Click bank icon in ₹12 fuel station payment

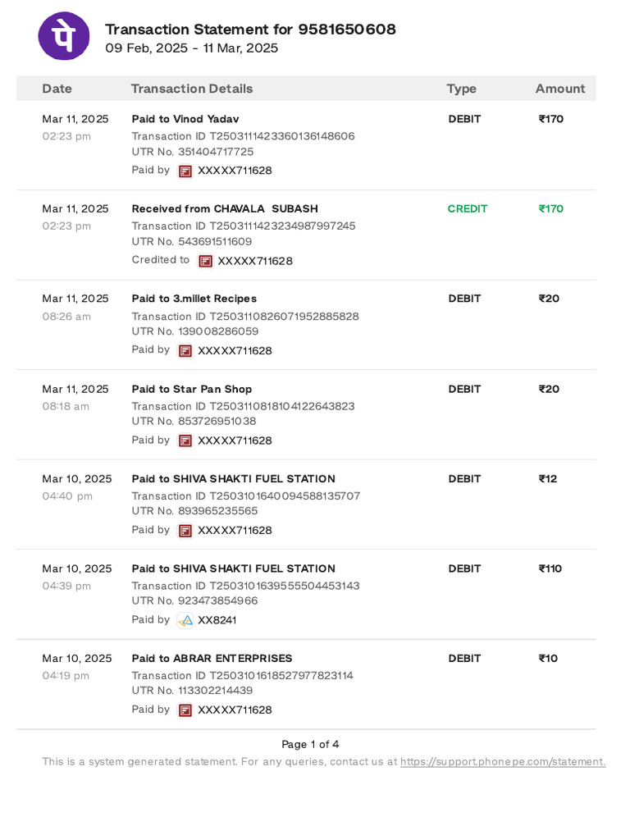pos(185,530)
